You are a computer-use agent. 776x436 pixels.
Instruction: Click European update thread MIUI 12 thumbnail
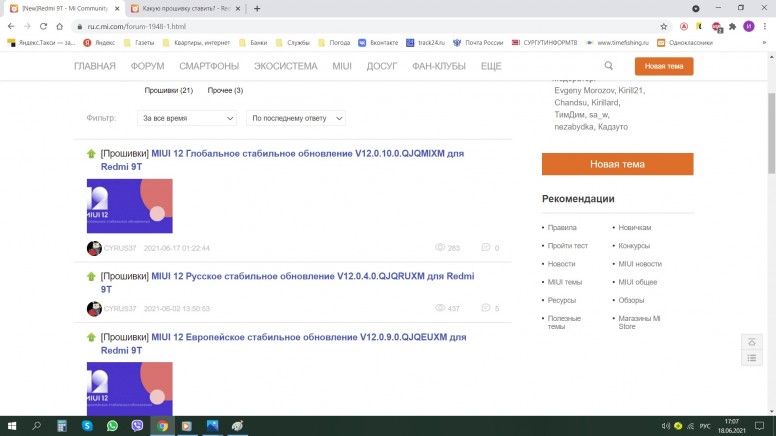pyautogui.click(x=130, y=389)
